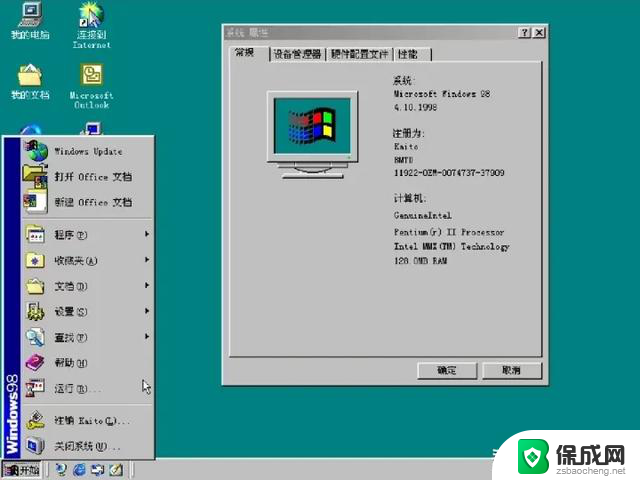Choose 打开 Office 文档 menu entry
Image resolution: width=640 pixels, height=480 pixels.
93,177
